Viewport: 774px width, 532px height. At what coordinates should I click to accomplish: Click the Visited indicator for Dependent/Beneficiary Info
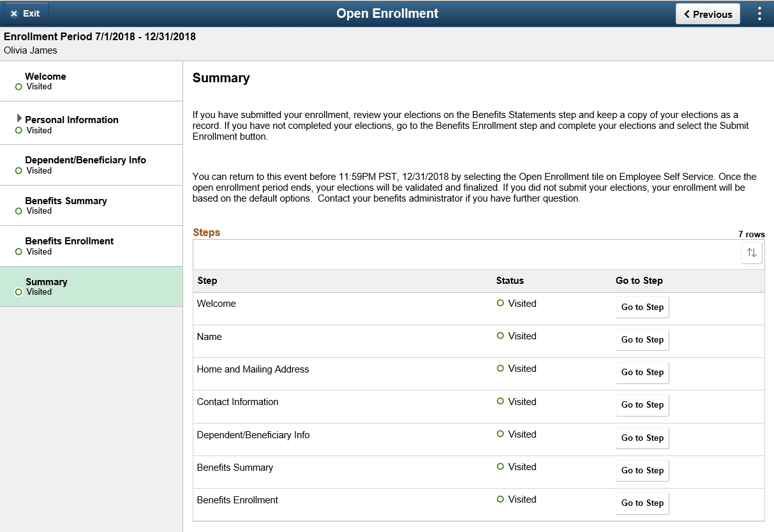click(20, 171)
